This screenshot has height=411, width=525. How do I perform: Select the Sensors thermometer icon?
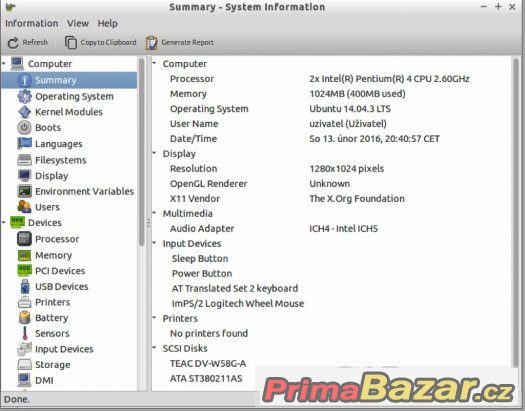(24, 333)
